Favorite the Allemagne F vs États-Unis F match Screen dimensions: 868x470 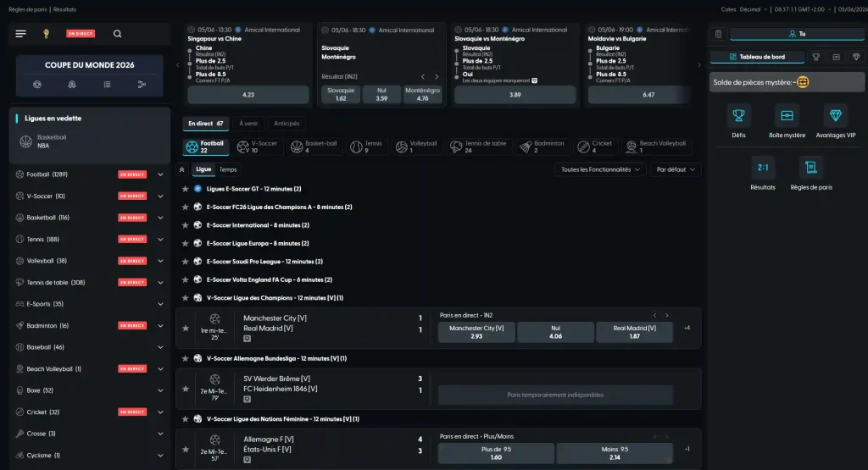pos(186,450)
